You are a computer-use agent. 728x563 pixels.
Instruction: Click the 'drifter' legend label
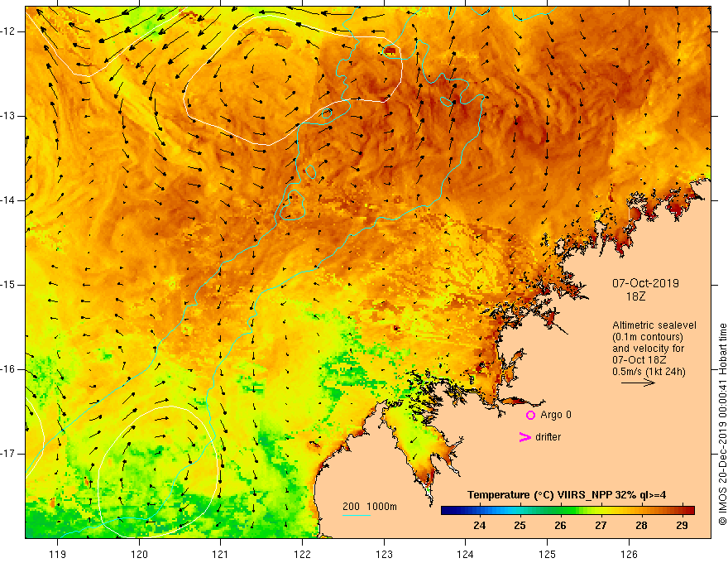548,437
